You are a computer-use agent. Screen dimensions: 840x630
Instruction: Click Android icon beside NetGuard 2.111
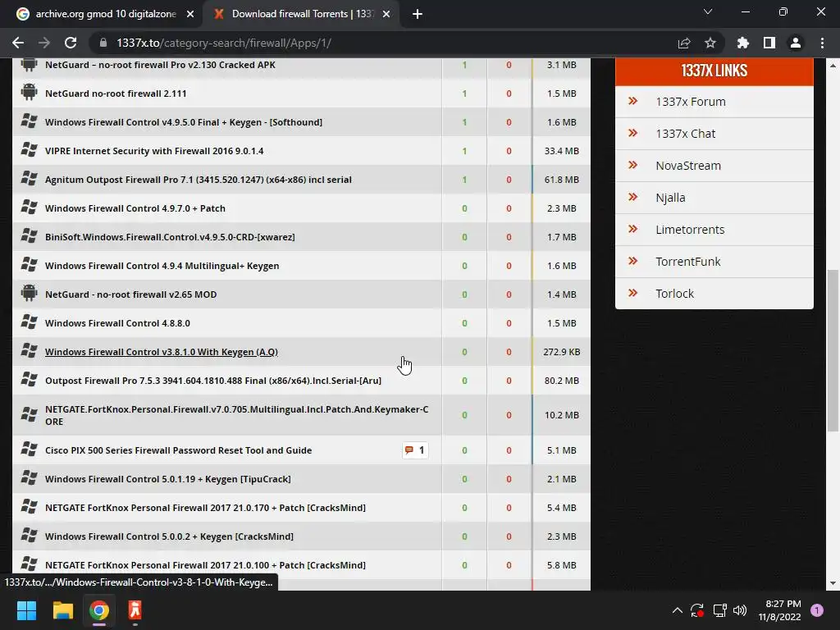pyautogui.click(x=29, y=93)
